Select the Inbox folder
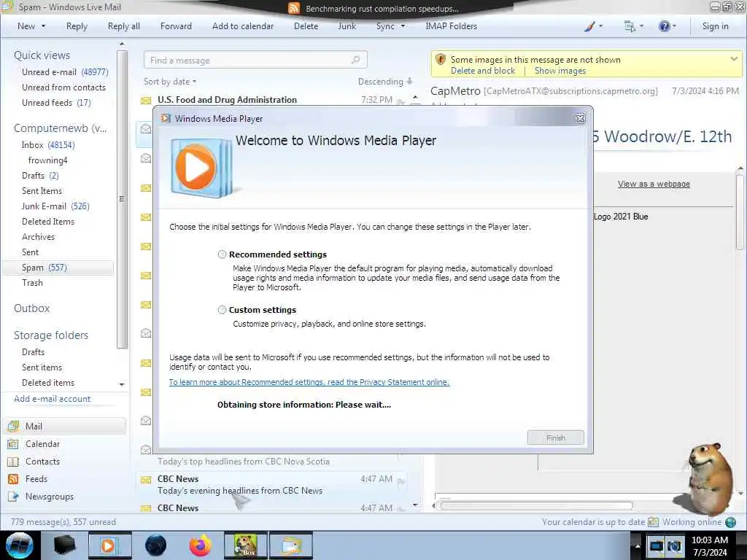 47,145
